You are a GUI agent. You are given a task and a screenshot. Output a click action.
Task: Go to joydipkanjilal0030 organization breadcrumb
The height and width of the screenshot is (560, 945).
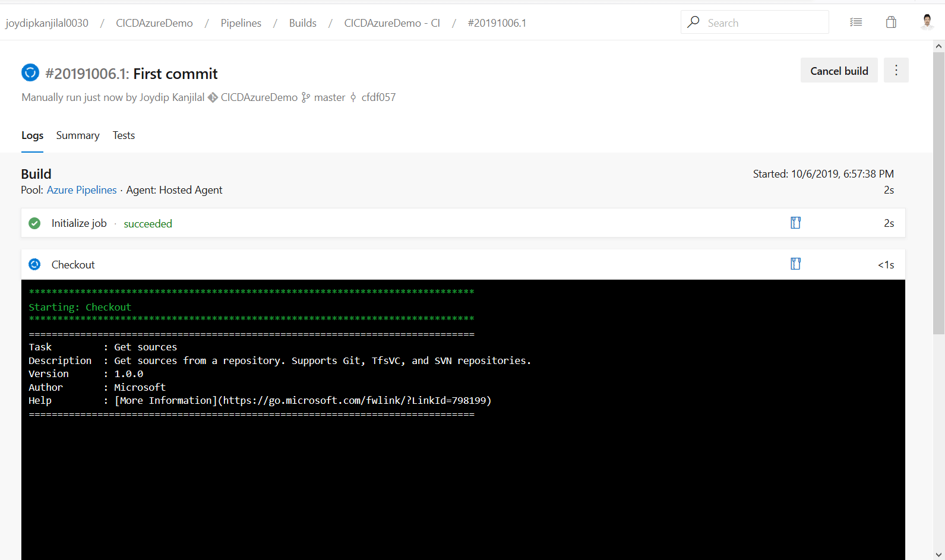[47, 23]
